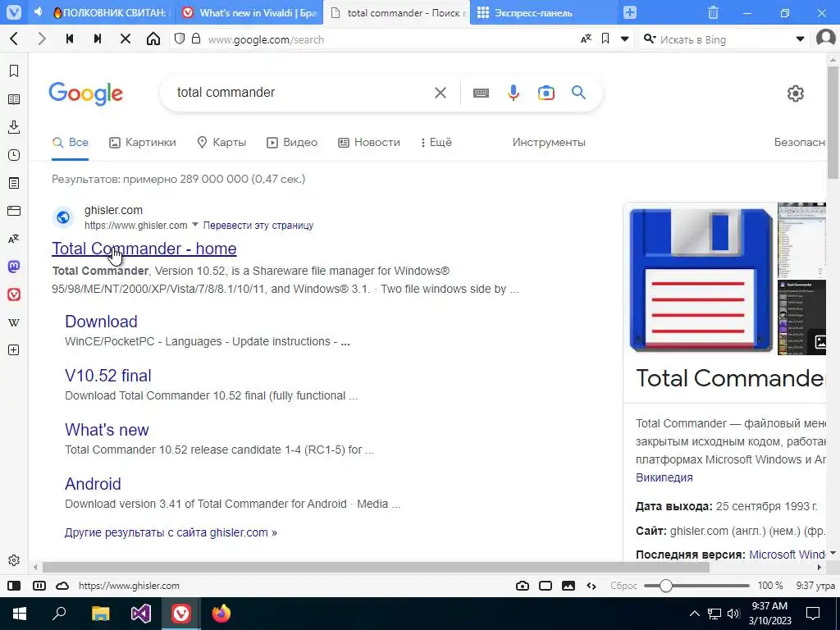Go back to the previous page
840x630 pixels.
click(15, 39)
